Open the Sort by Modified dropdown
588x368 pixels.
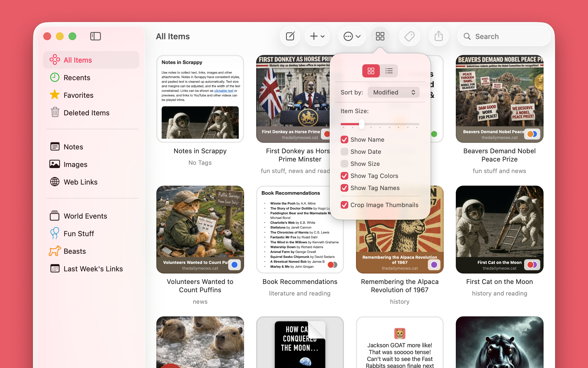[x=394, y=92]
